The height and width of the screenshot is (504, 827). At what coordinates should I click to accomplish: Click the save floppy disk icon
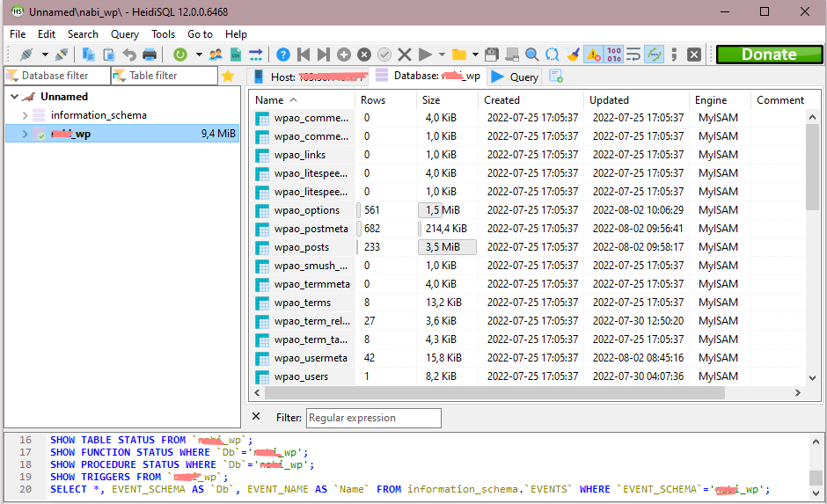click(492, 55)
